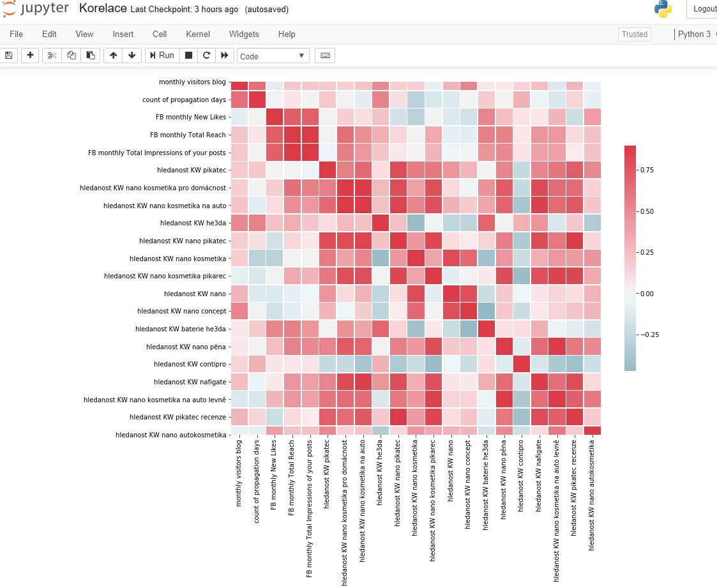The height and width of the screenshot is (588, 717).
Task: Paste cells below icon
Action: [x=90, y=56]
